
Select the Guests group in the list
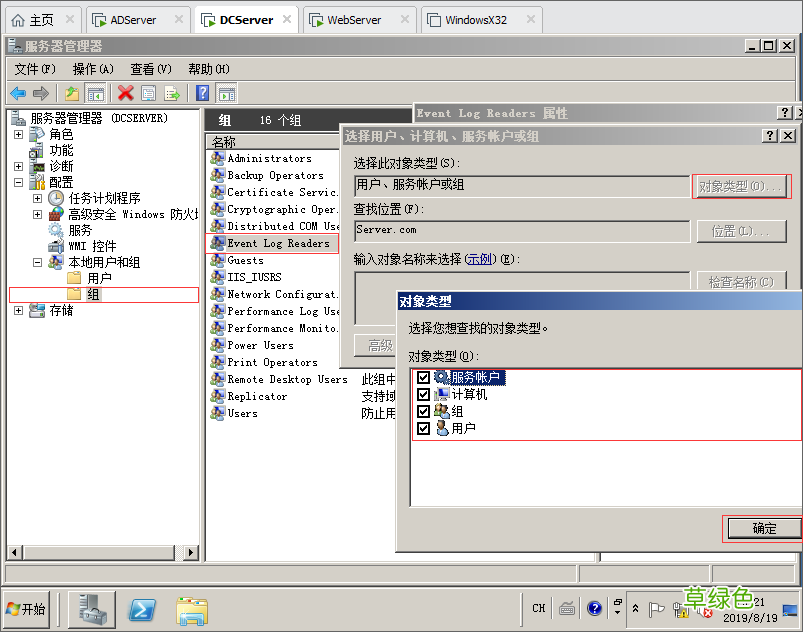pyautogui.click(x=246, y=259)
